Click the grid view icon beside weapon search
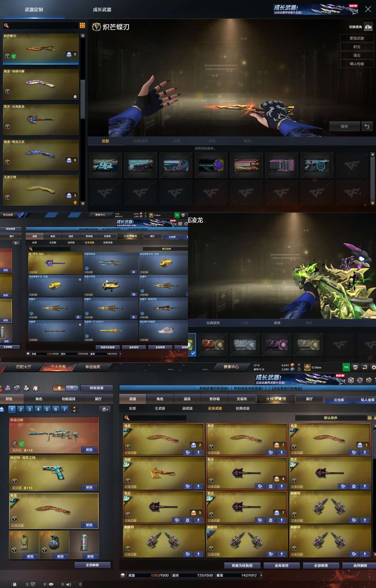Image resolution: width=376 pixels, height=588 pixels. pyautogui.click(x=82, y=25)
